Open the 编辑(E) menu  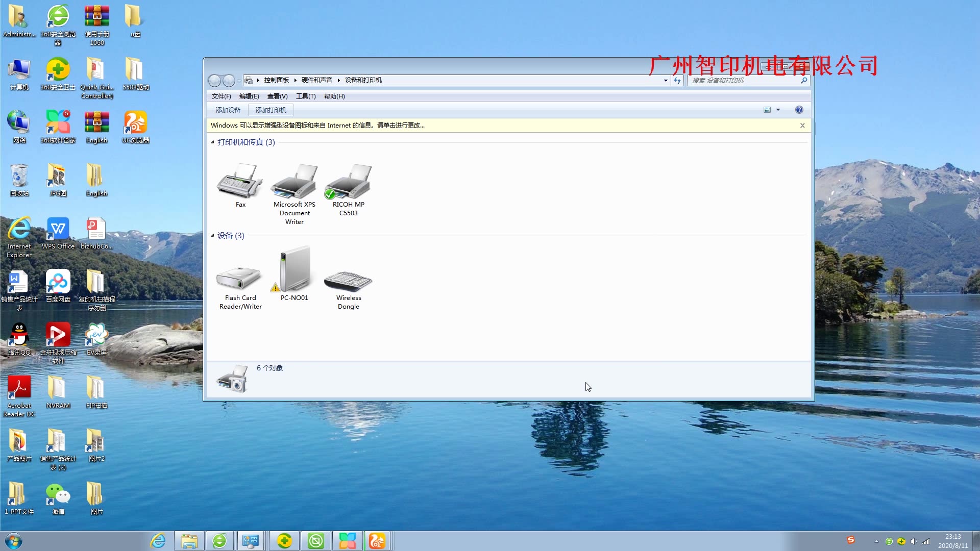pos(249,96)
